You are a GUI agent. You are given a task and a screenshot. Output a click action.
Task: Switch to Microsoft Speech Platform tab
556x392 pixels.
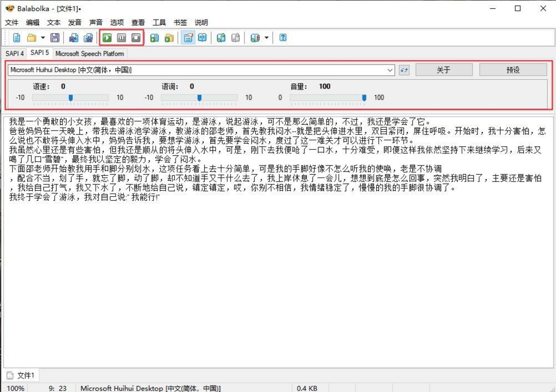pyautogui.click(x=90, y=54)
